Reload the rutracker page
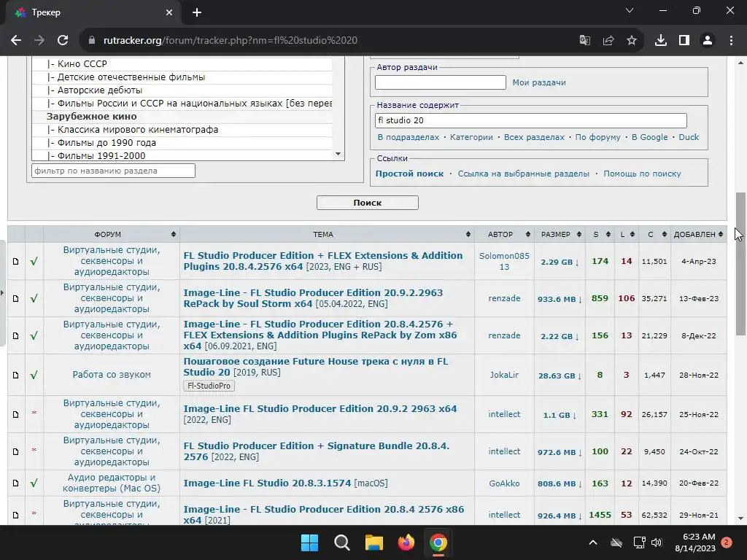This screenshot has width=747, height=560. pyautogui.click(x=63, y=41)
